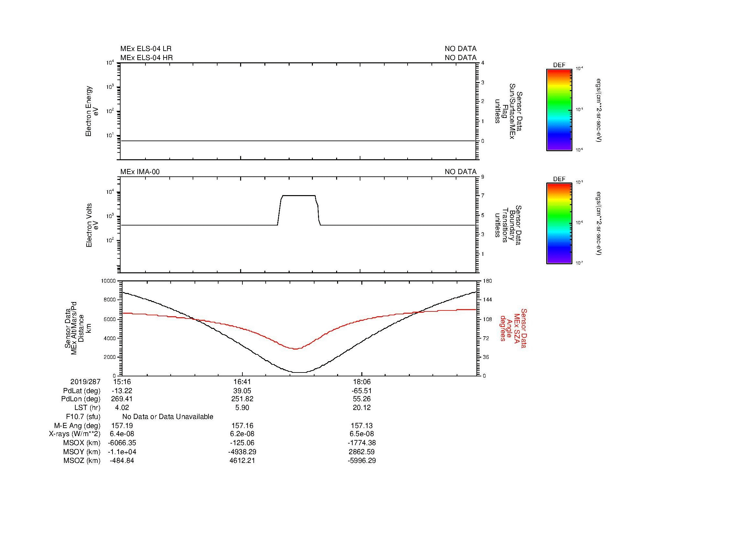Click the 16:41 time tick label
The width and height of the screenshot is (756, 534).
click(242, 382)
